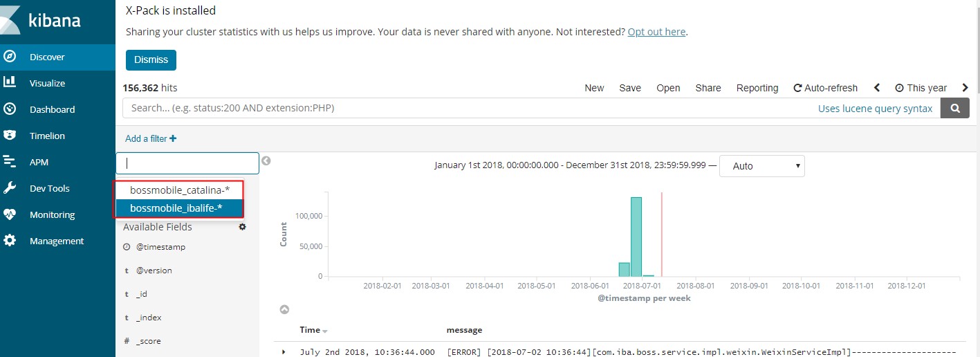Open the Discover compass icon in sidebar

click(x=10, y=57)
